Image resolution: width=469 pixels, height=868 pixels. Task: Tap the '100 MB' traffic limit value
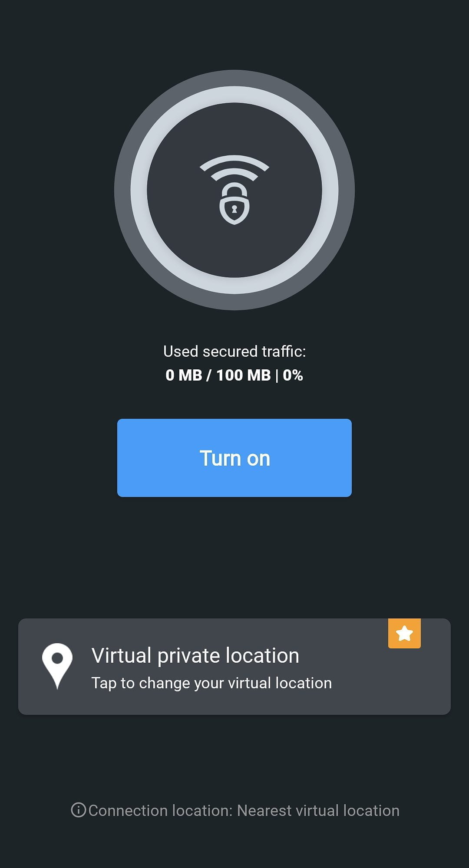click(243, 375)
